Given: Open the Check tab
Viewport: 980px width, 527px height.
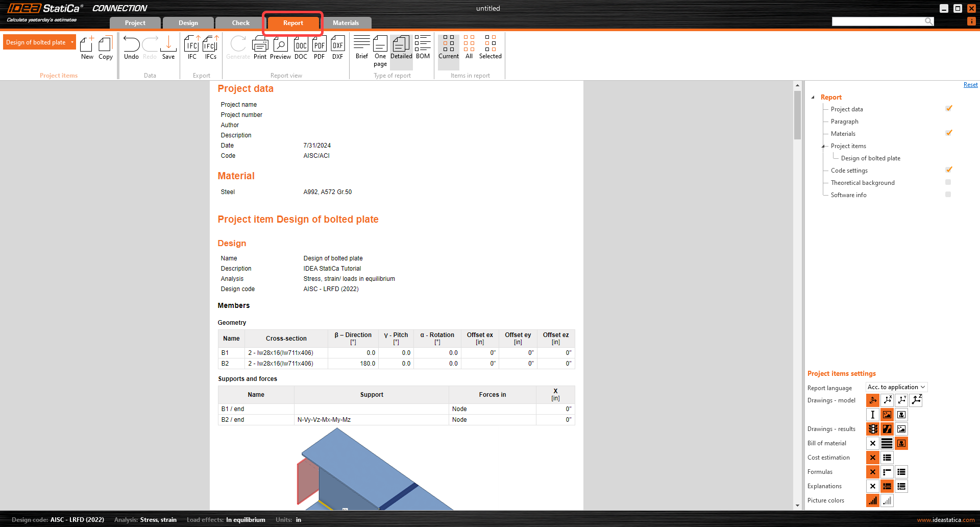Looking at the screenshot, I should [x=241, y=23].
